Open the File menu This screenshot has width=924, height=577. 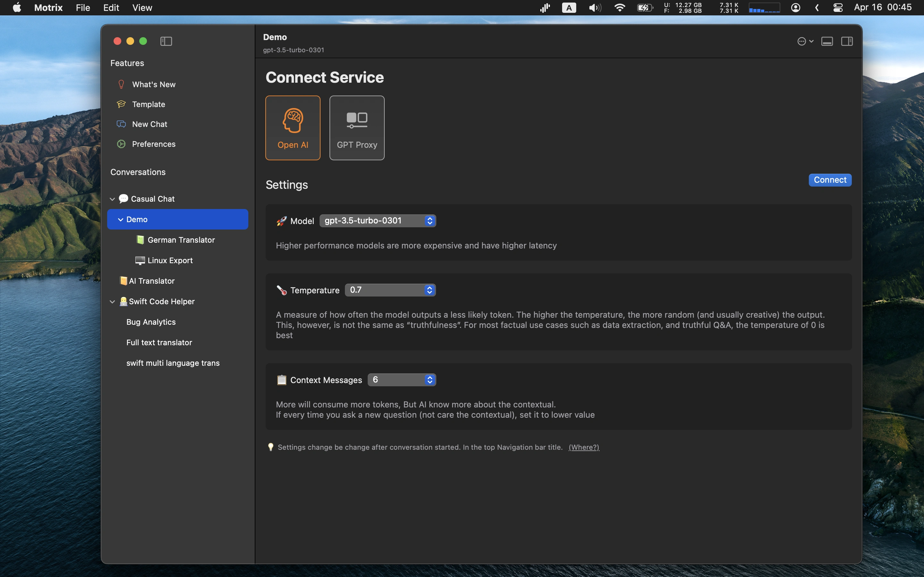coord(82,8)
